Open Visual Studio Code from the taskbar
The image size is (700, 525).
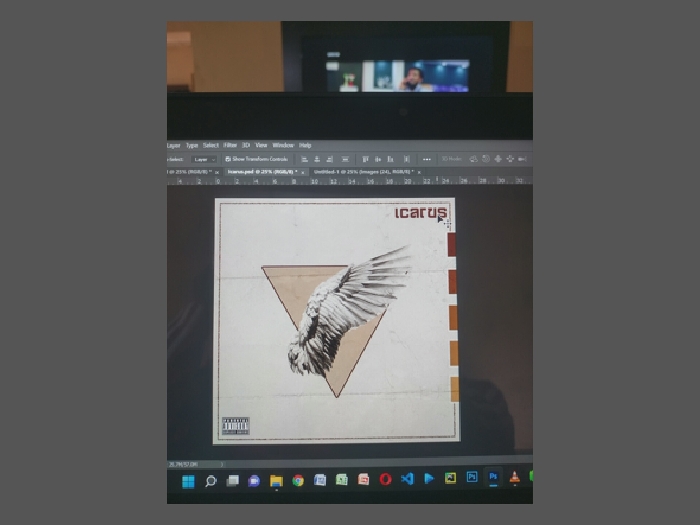coord(407,479)
